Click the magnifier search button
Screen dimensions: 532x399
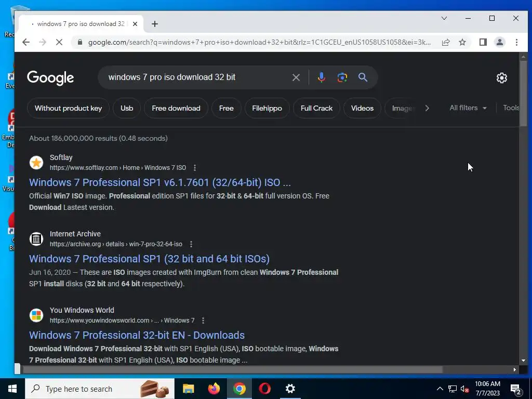[363, 77]
